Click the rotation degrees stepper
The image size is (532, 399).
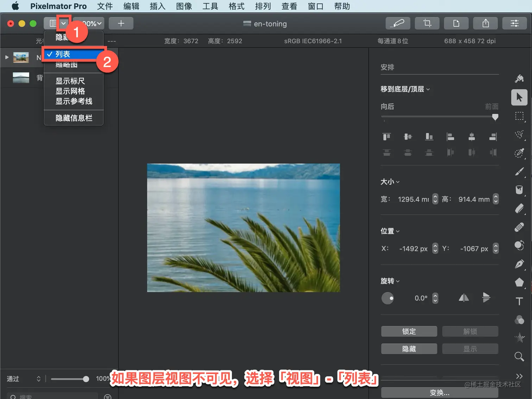coord(435,298)
